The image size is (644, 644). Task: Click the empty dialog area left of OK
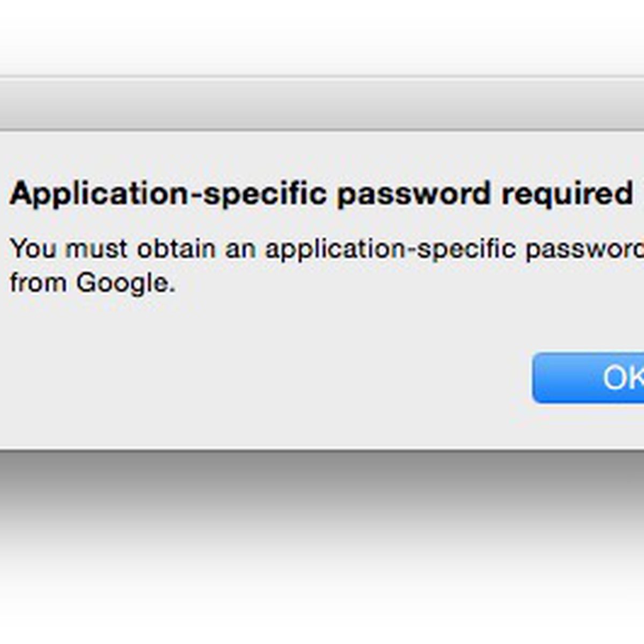268,376
